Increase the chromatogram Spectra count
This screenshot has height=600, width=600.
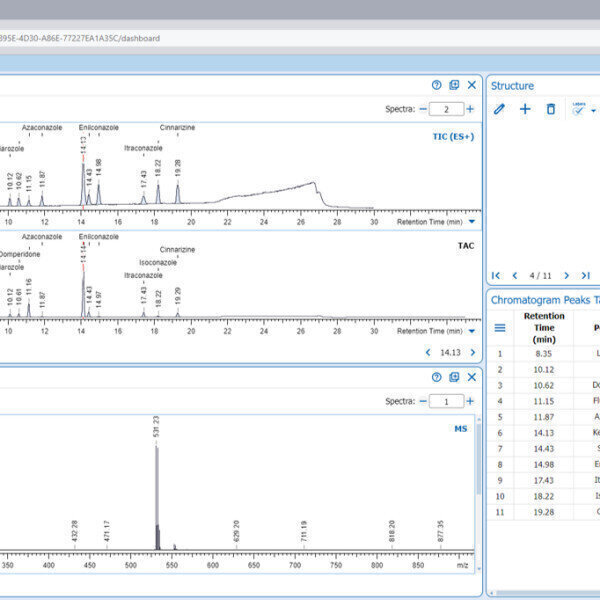(x=470, y=109)
